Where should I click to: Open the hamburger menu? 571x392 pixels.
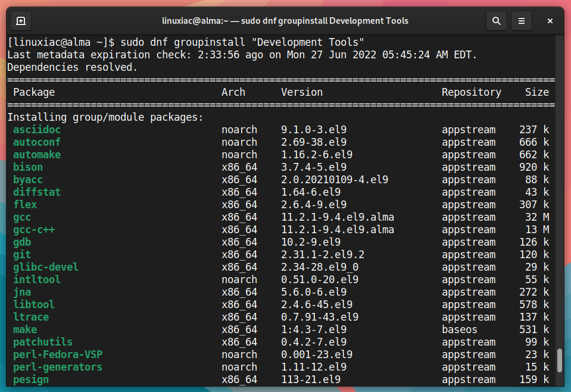tap(522, 21)
